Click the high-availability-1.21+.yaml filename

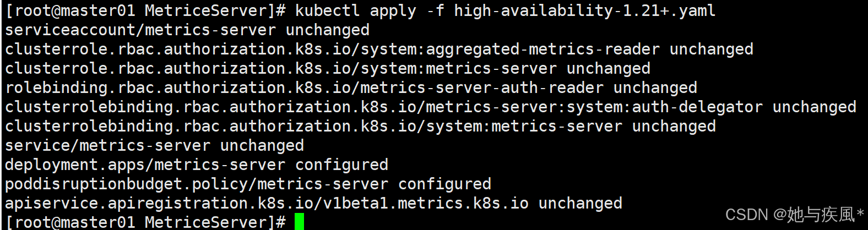(x=585, y=11)
